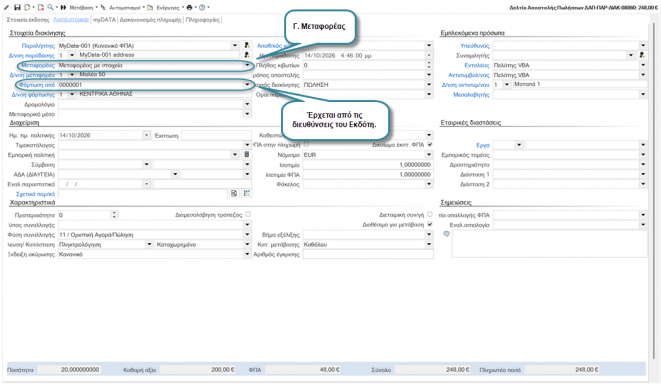Open the printer options dropdown arrow
Image resolution: width=661 pixels, height=384 pixels.
(196, 7)
